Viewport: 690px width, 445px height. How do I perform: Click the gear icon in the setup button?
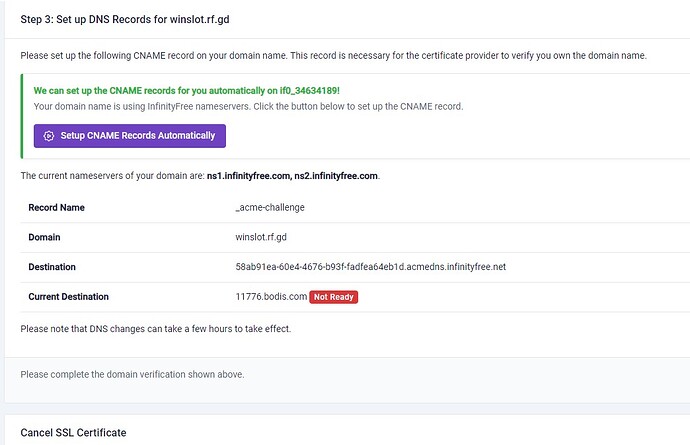coord(48,136)
